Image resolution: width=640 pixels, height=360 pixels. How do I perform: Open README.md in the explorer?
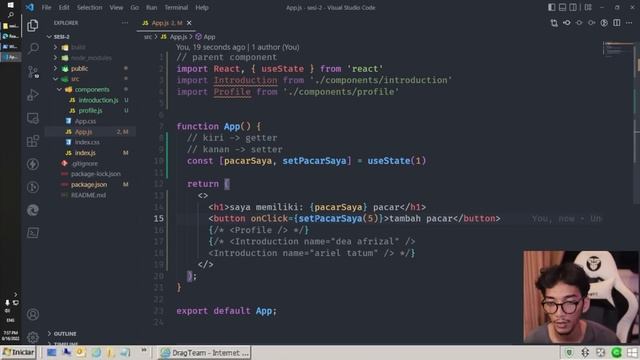tap(88, 195)
